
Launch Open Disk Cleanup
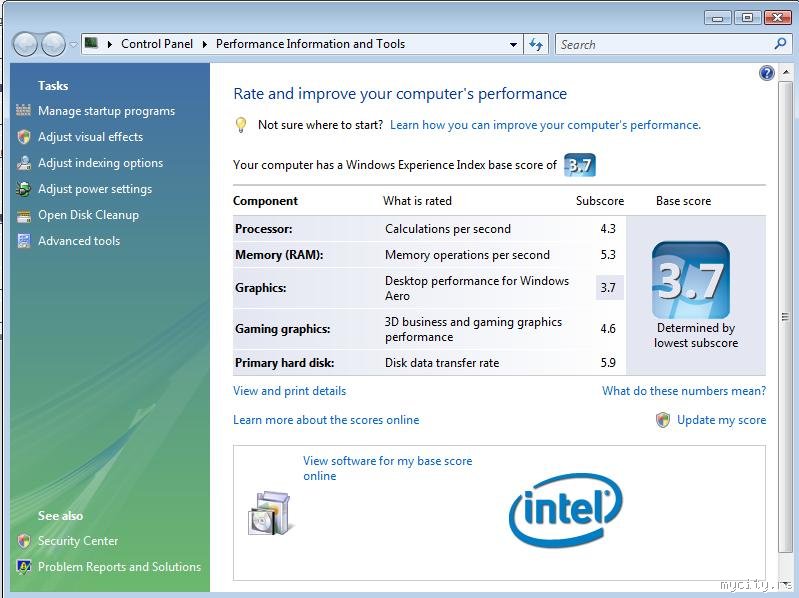[x=88, y=215]
